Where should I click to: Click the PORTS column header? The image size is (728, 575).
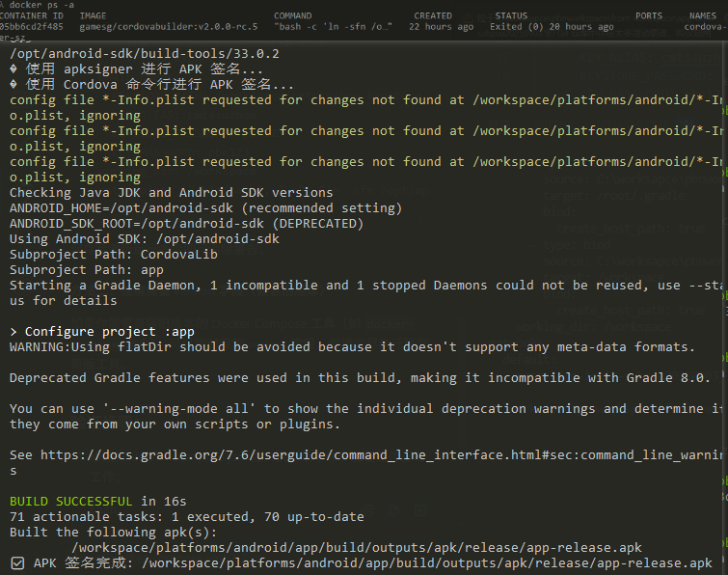coord(649,16)
